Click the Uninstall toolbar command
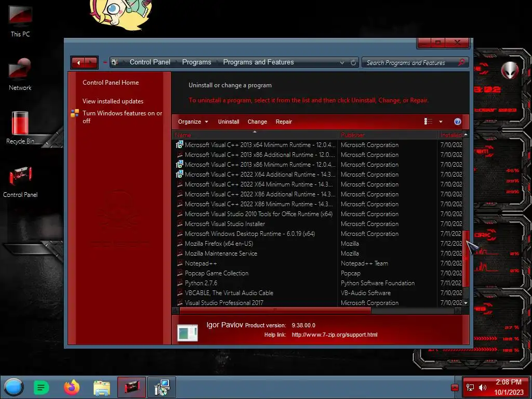The width and height of the screenshot is (532, 399). [x=229, y=122]
